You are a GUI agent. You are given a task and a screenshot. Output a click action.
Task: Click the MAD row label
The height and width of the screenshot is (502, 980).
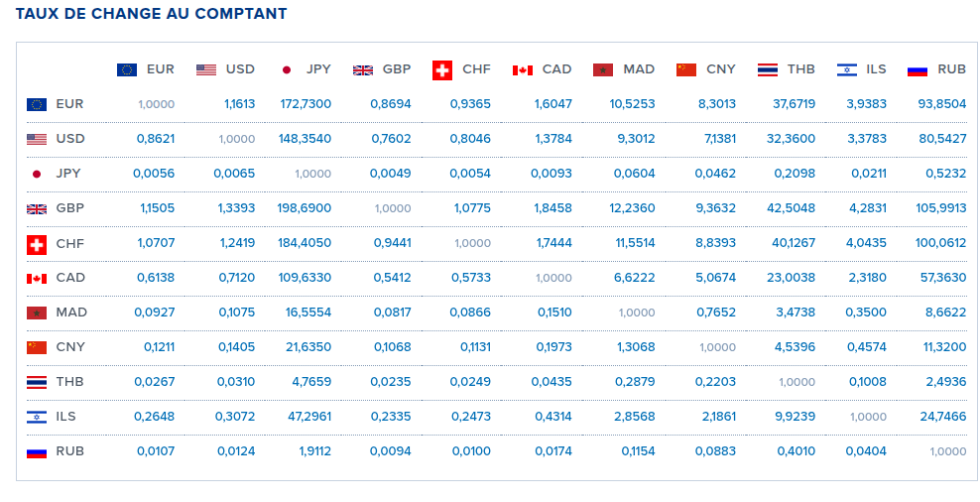pyautogui.click(x=71, y=313)
